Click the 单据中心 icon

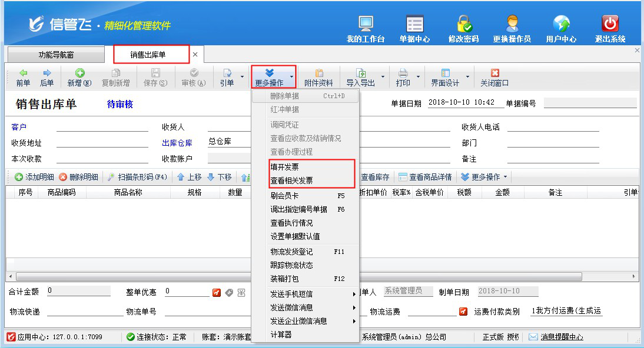click(x=414, y=24)
